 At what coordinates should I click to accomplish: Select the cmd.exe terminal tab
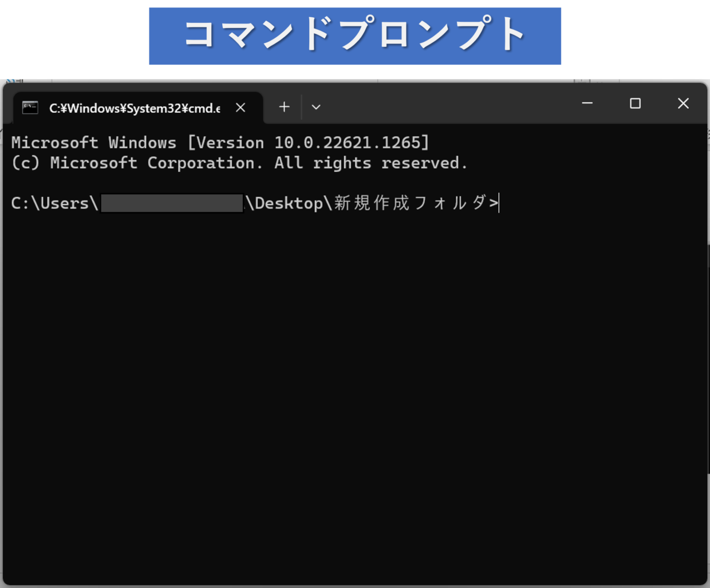(137, 108)
